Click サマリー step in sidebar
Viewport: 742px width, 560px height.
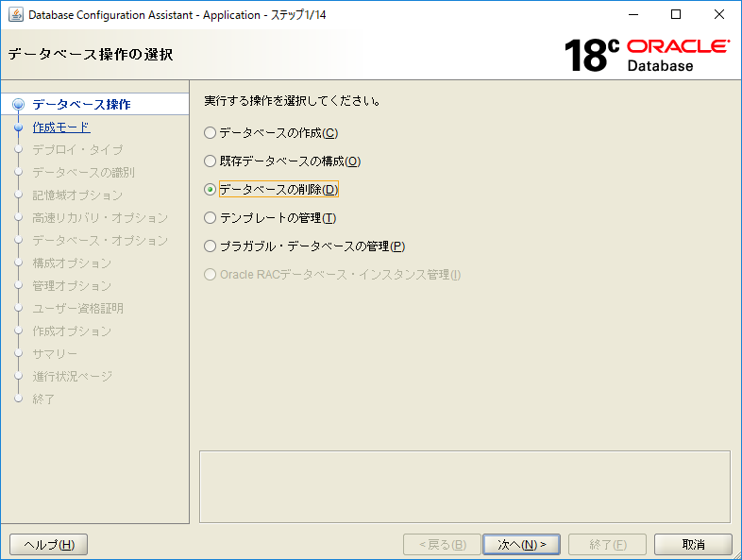click(55, 354)
